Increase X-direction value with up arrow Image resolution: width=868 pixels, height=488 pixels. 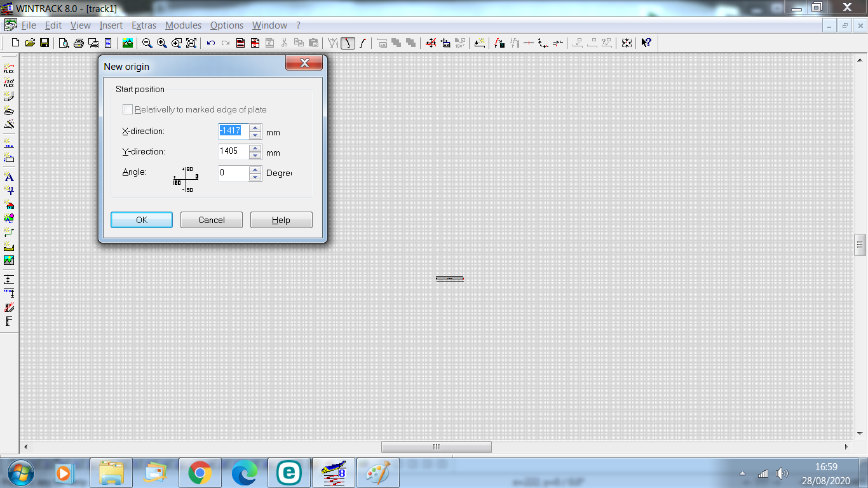255,128
